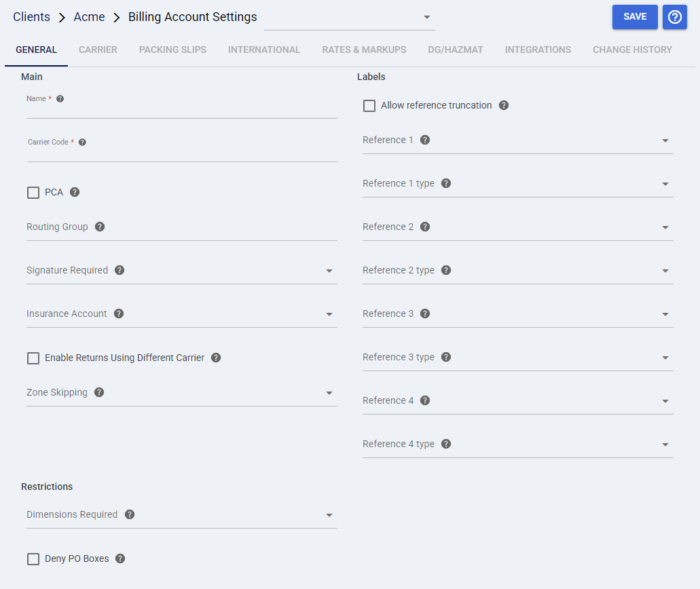Click the Reference 1 help icon
The image size is (700, 589).
tap(425, 140)
